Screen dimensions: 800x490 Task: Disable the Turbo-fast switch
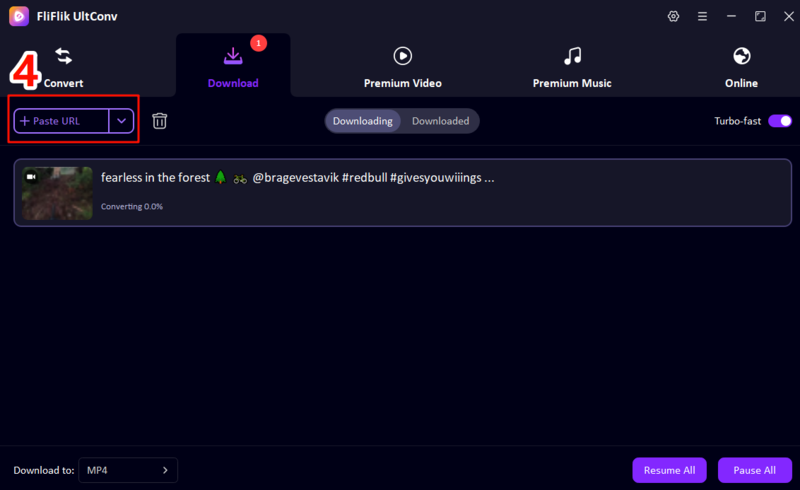pyautogui.click(x=780, y=121)
